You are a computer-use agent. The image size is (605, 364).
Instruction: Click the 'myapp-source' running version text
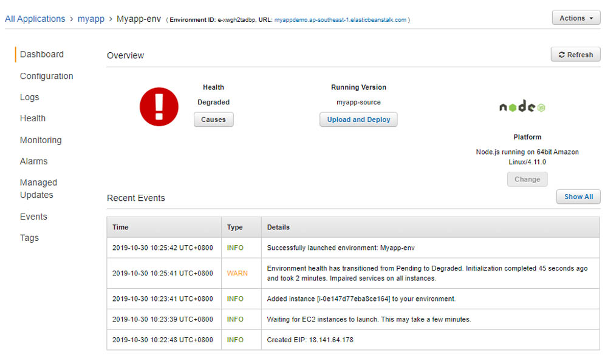pos(358,102)
